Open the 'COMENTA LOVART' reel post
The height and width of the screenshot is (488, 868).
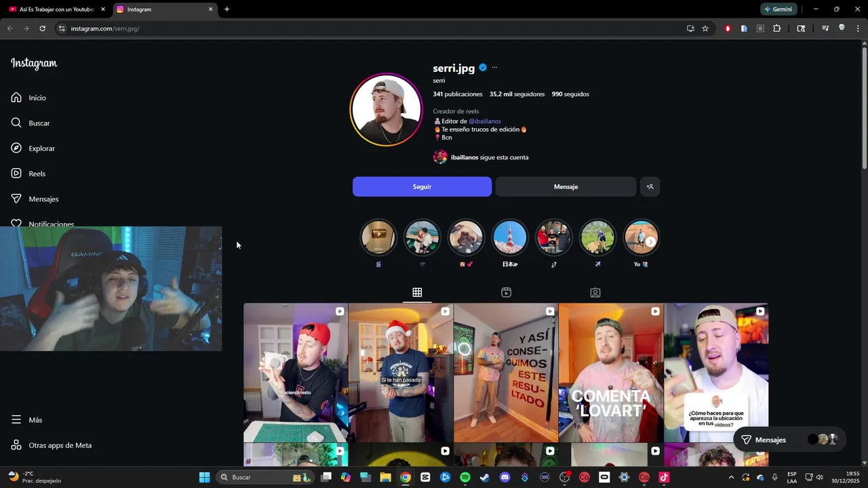(x=611, y=373)
